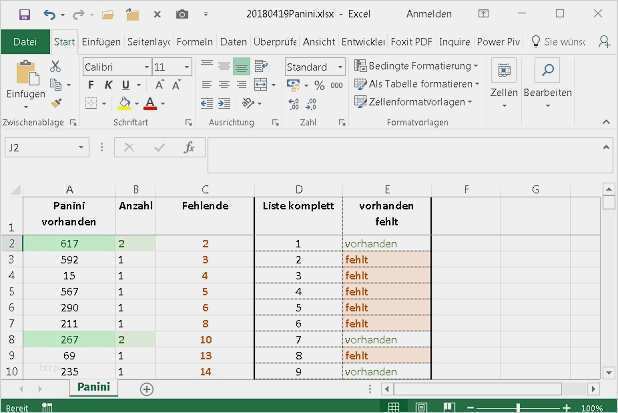The width and height of the screenshot is (618, 413).
Task: Switch to page break preview icon
Action: 449,407
